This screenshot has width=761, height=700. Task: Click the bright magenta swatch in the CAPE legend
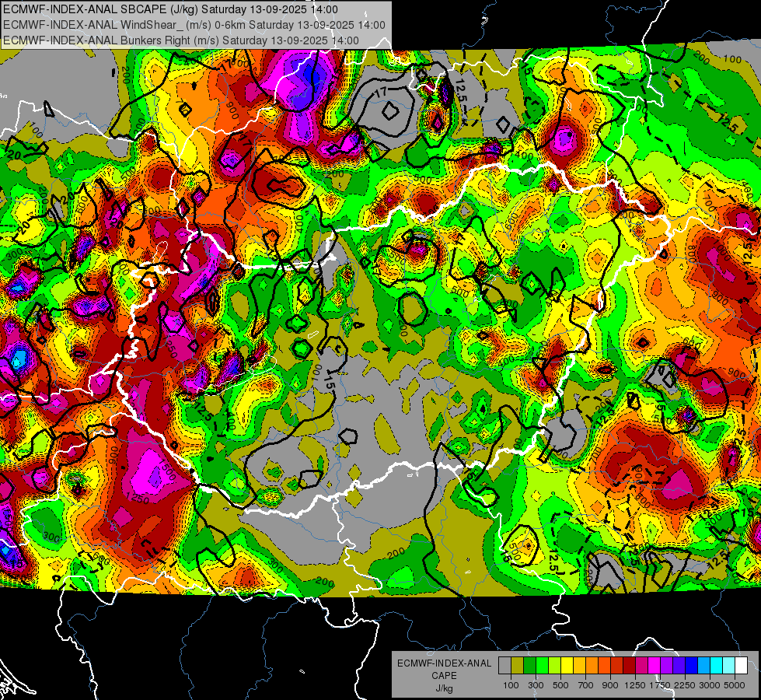click(655, 665)
